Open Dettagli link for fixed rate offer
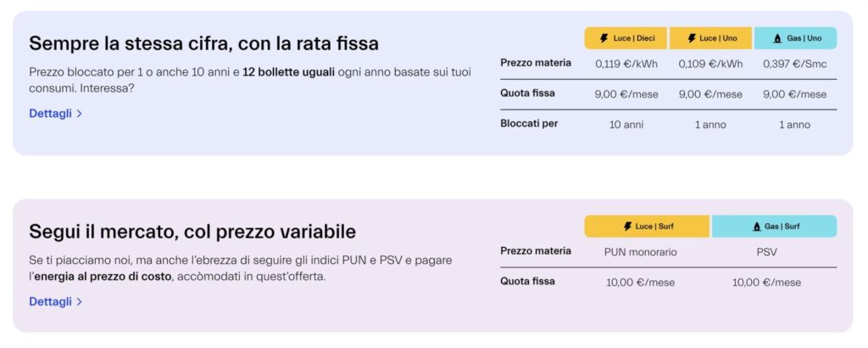Image resolution: width=868 pixels, height=348 pixels. 51,114
